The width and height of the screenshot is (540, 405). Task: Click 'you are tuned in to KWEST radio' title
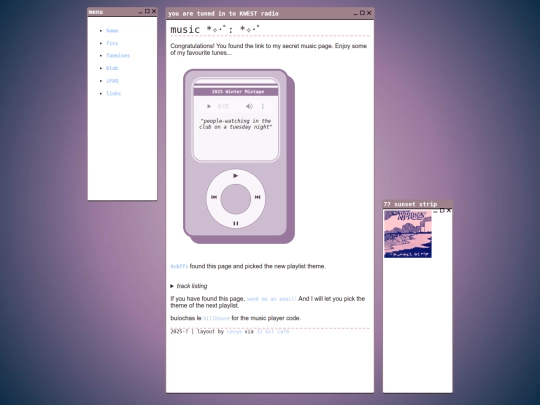pyautogui.click(x=224, y=13)
